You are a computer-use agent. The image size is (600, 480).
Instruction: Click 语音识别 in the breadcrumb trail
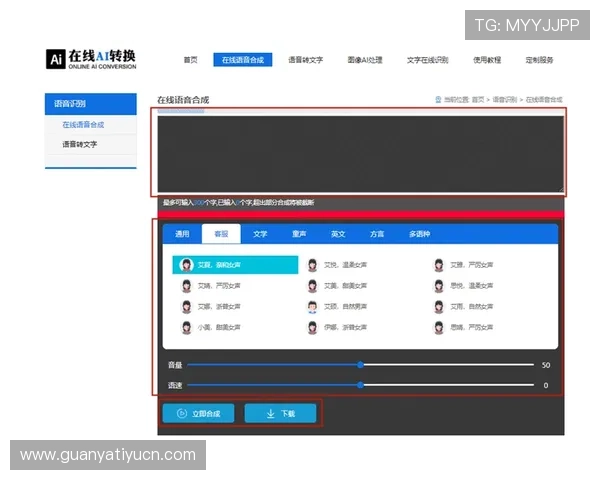[504, 100]
